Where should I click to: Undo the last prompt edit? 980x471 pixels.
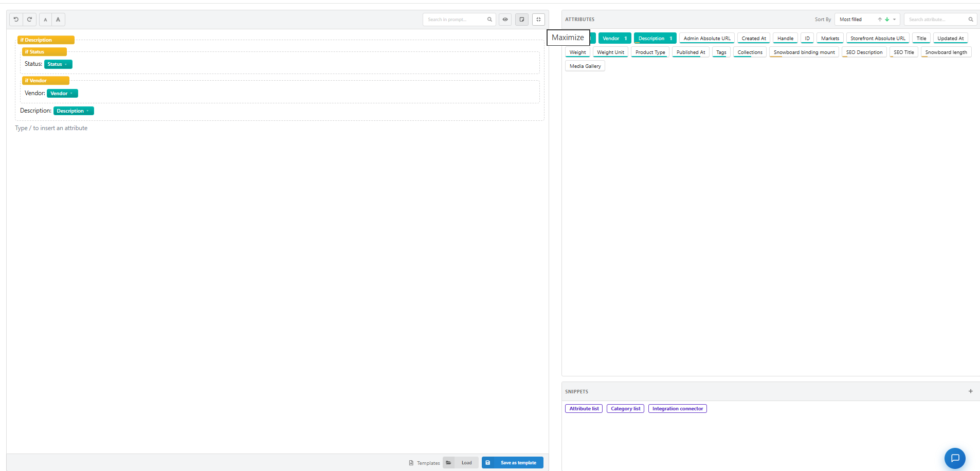(16, 20)
